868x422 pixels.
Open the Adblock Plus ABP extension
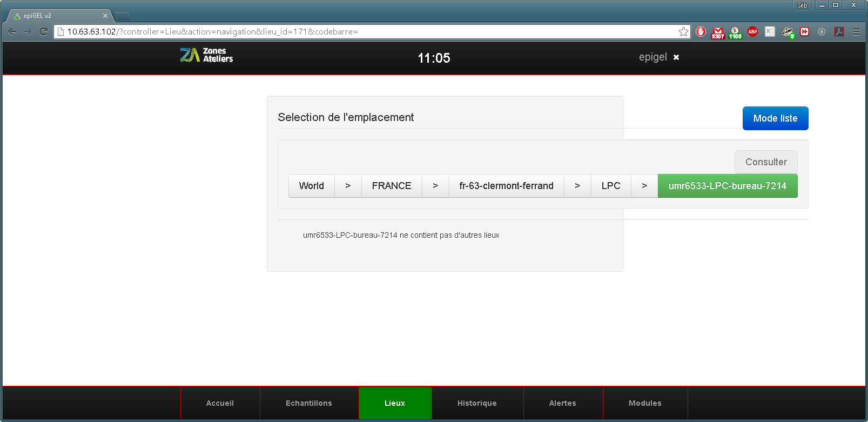[x=752, y=32]
